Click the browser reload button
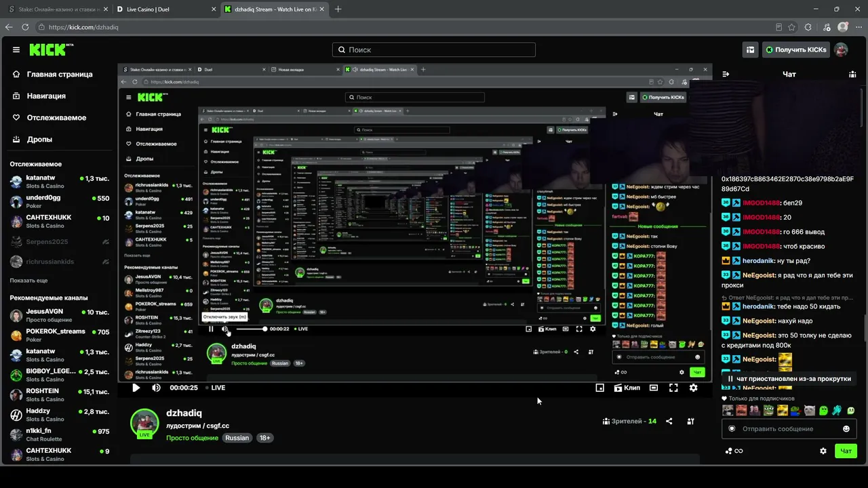 coord(26,27)
